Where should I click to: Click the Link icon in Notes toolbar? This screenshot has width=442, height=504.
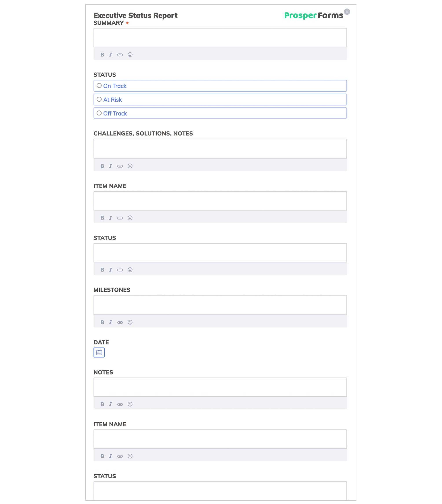tap(120, 404)
